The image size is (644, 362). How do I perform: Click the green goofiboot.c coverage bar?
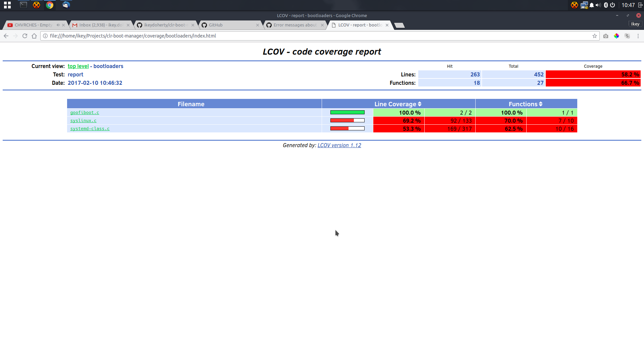coord(347,113)
